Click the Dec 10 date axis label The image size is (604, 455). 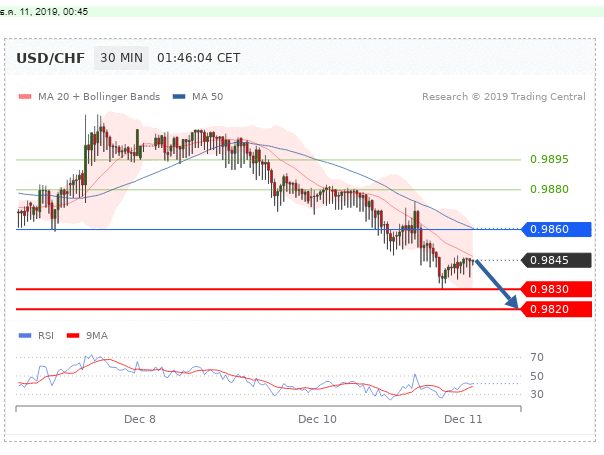(317, 419)
